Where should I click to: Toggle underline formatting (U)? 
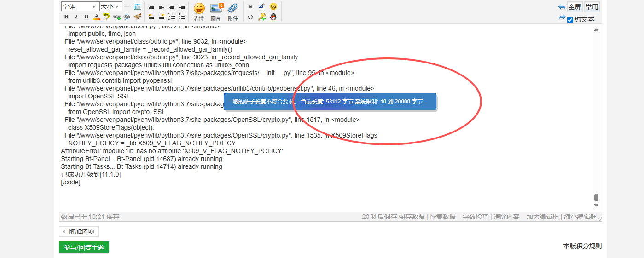pos(87,17)
